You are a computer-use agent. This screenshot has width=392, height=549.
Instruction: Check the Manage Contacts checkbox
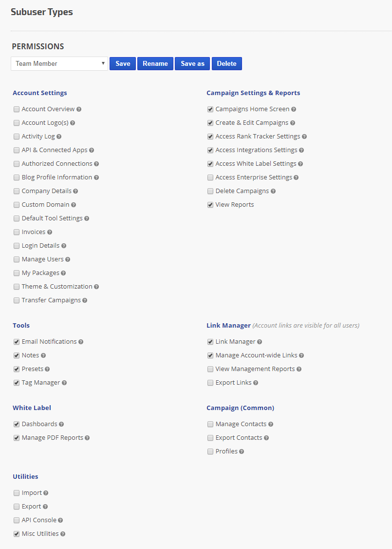210,424
